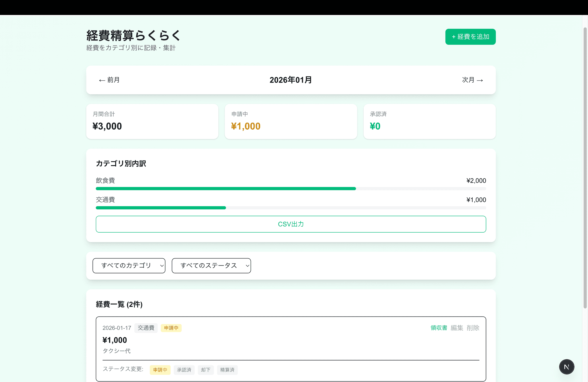Screen dimensions: 588x382
Task: Open the すべてのステータス dropdown
Action: [211, 266]
